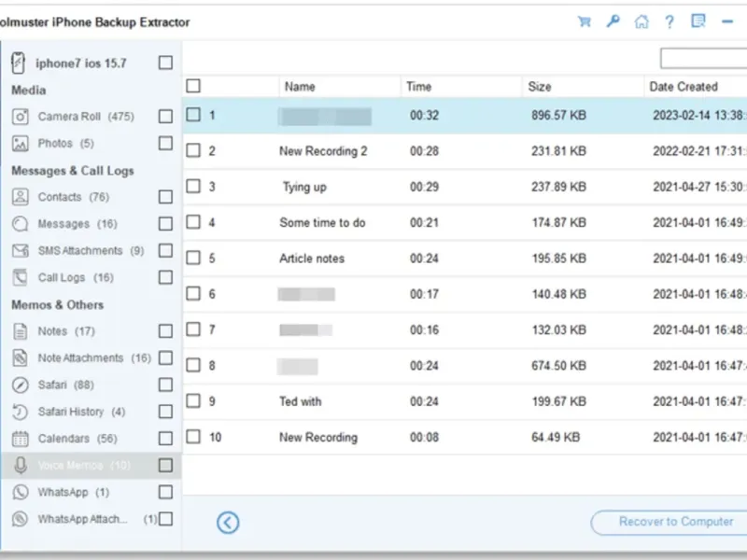Screen dimensions: 747x560
Task: Check the SMS Attachments checkbox
Action: click(165, 250)
